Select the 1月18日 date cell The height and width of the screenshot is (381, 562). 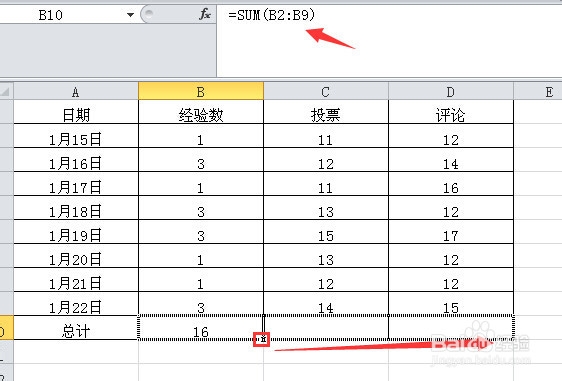(x=76, y=208)
